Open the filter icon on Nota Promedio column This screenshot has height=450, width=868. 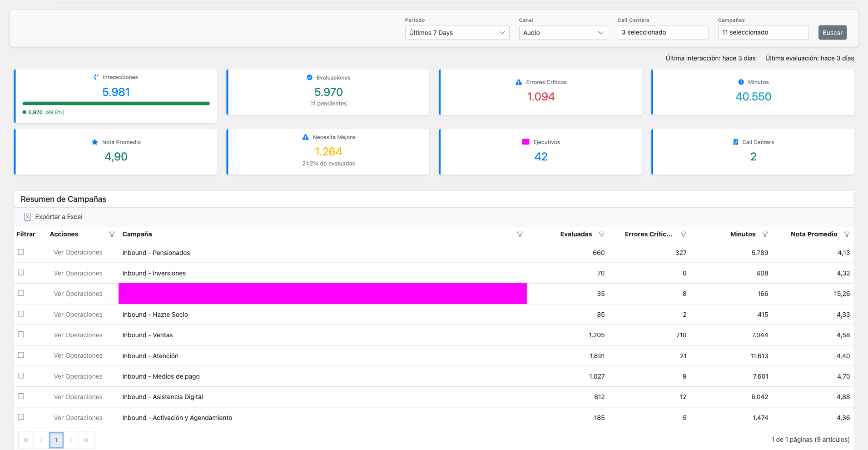click(x=847, y=234)
